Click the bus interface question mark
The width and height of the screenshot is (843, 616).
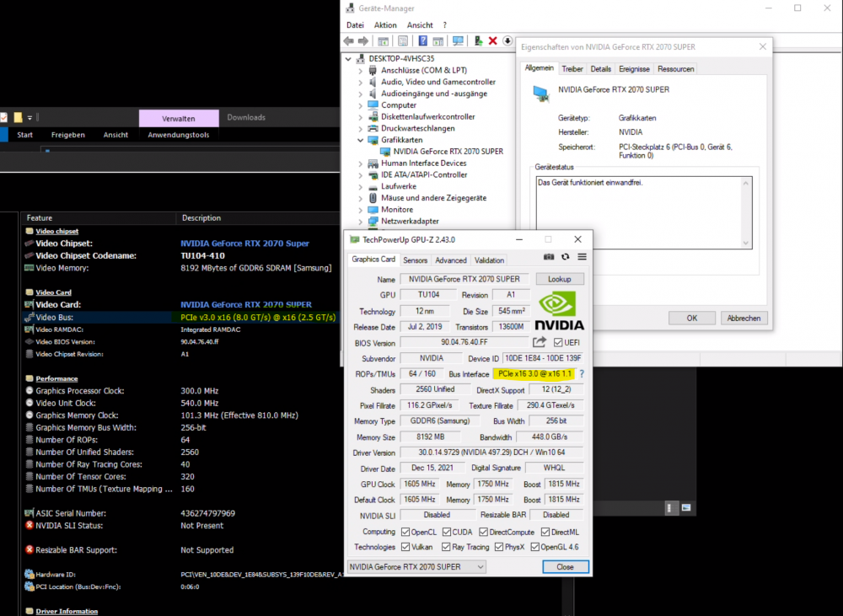(x=581, y=373)
